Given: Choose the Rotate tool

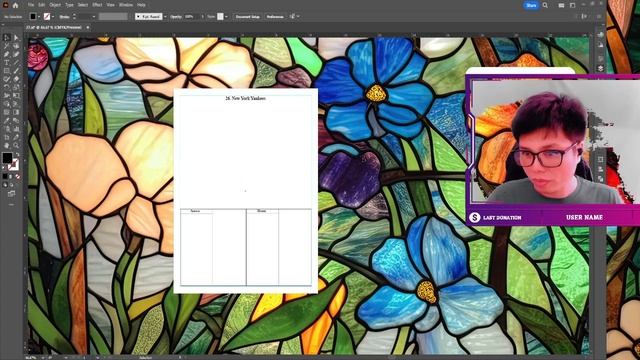Looking at the screenshot, I should pos(7,87).
